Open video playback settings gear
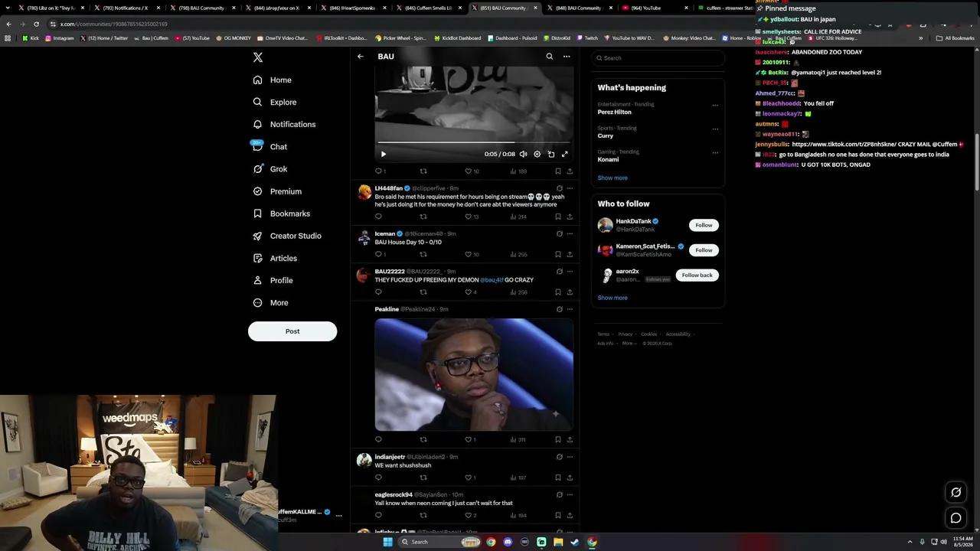 pos(537,154)
